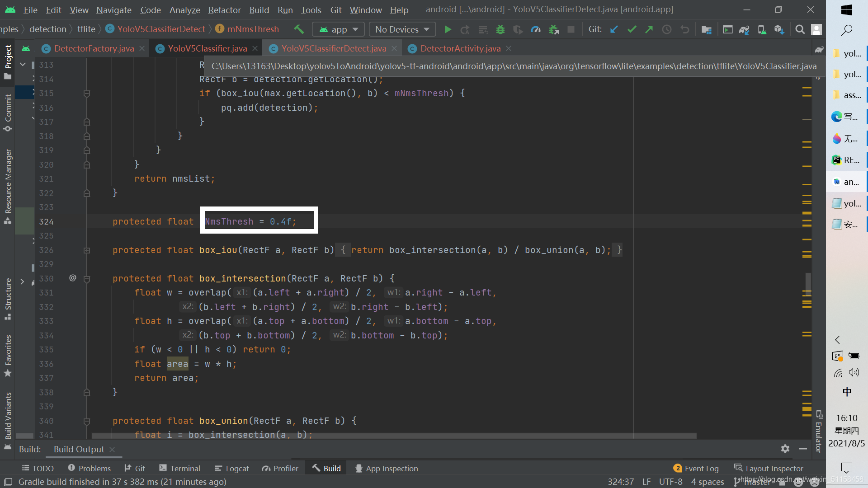Toggle the Project tool window
Image resolution: width=868 pixels, height=488 pixels.
coord(8,61)
